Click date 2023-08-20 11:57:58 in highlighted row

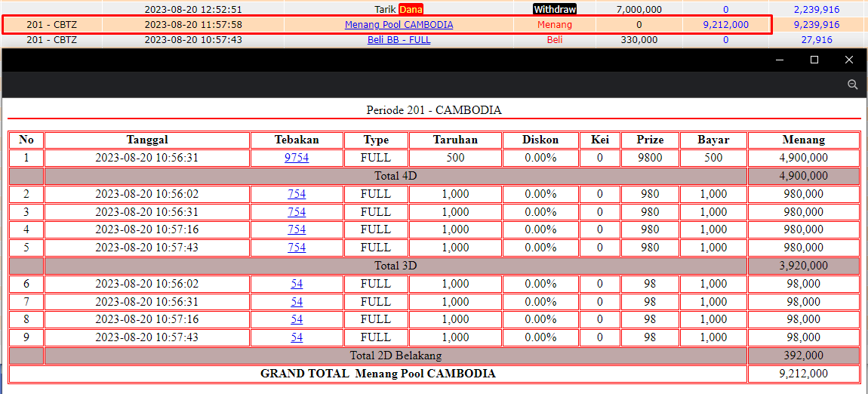coord(193,25)
